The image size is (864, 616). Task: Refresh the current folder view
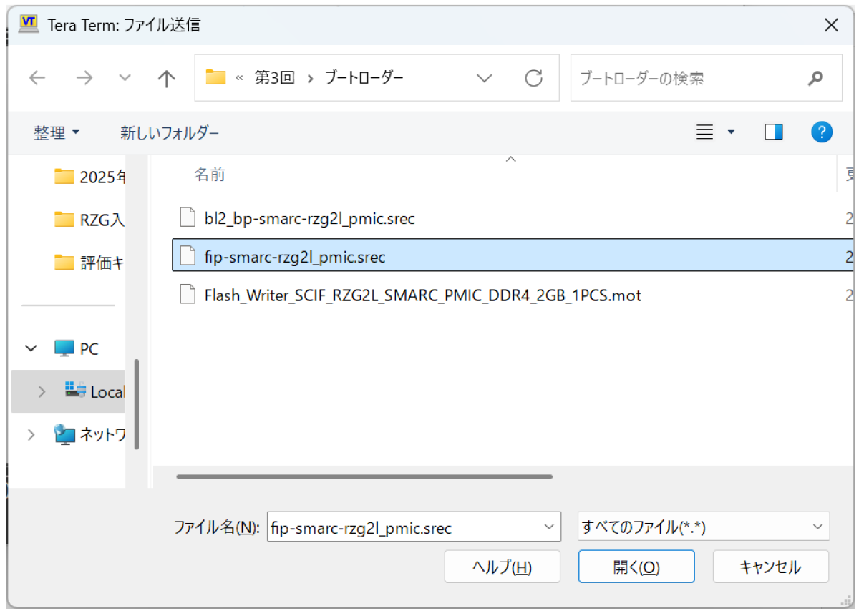(533, 78)
